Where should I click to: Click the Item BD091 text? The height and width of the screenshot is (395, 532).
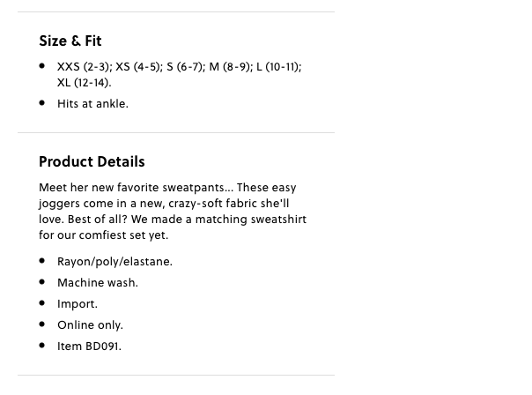click(89, 347)
